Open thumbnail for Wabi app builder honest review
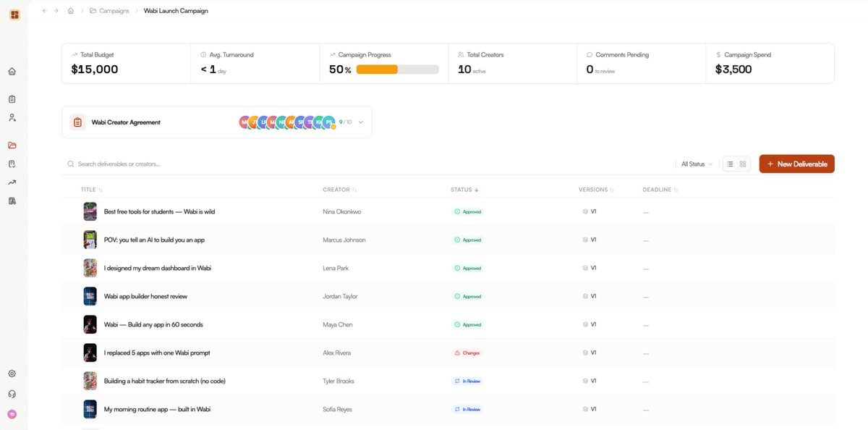Screen dimensions: 868x430 (90, 296)
